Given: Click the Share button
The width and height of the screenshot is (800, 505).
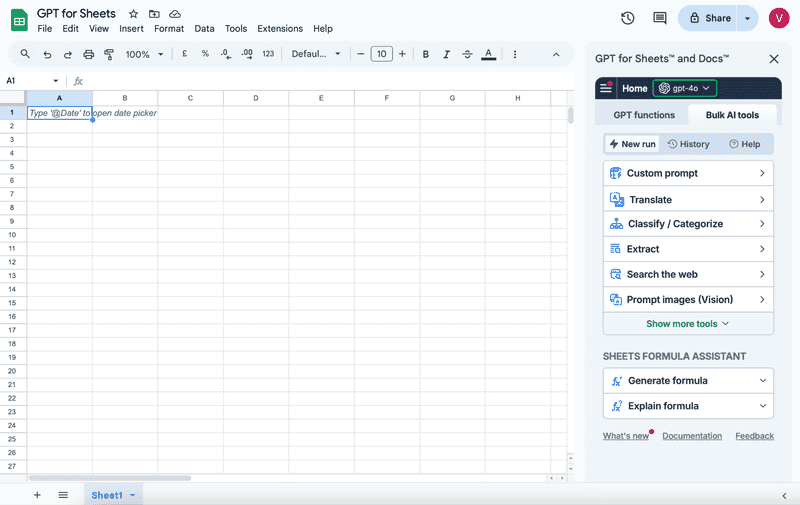Looking at the screenshot, I should (708, 18).
